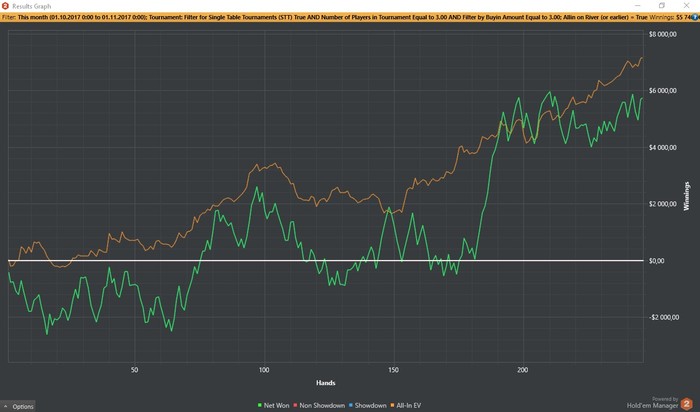This screenshot has width=700, height=412.
Task: Click the 200 hands x-axis tick label
Action: pos(523,370)
